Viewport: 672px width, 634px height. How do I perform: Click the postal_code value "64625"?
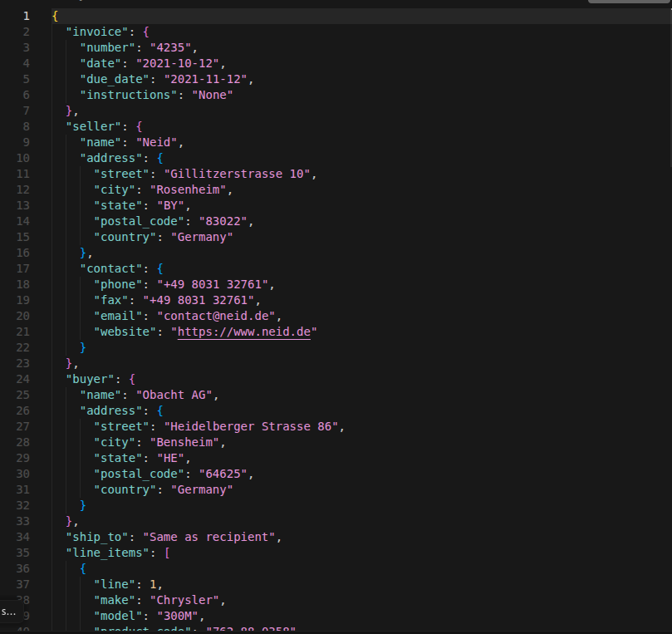tap(223, 474)
